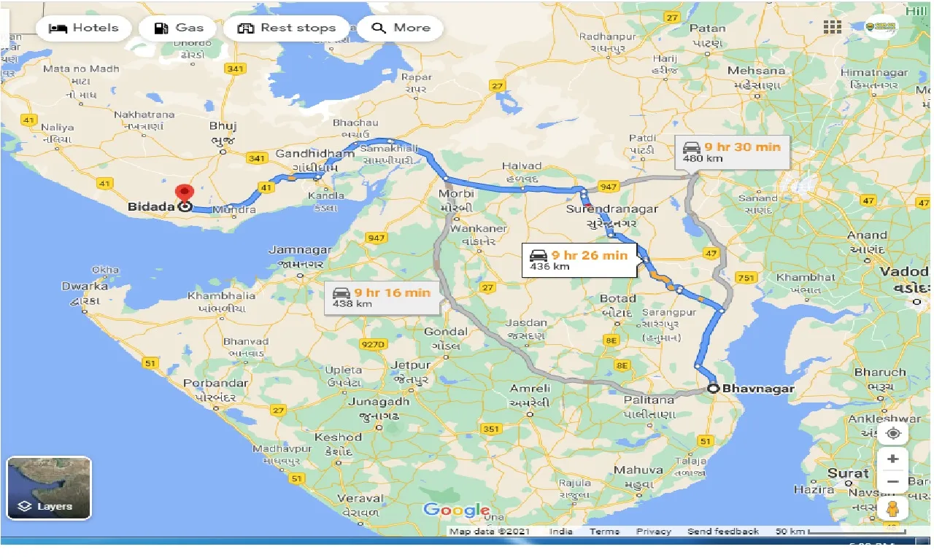Screen dimensions: 934x560
Task: Search for Gas stations
Action: click(177, 28)
